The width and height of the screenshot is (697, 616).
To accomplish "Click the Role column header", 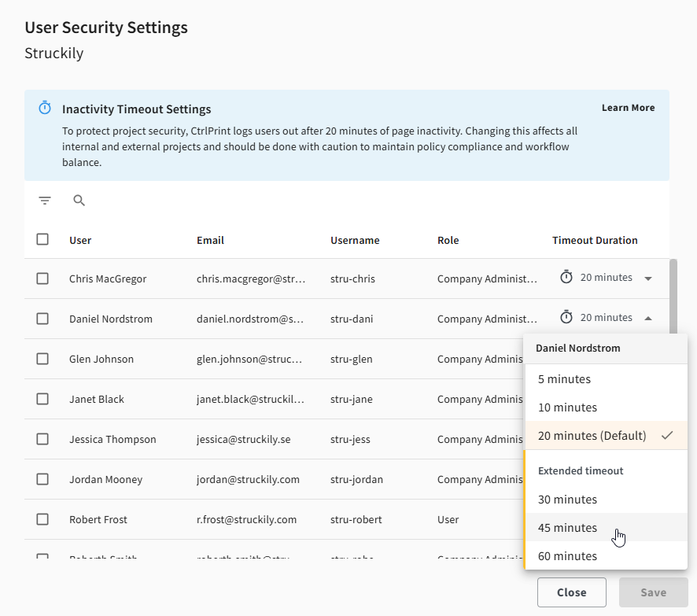I will pos(448,240).
